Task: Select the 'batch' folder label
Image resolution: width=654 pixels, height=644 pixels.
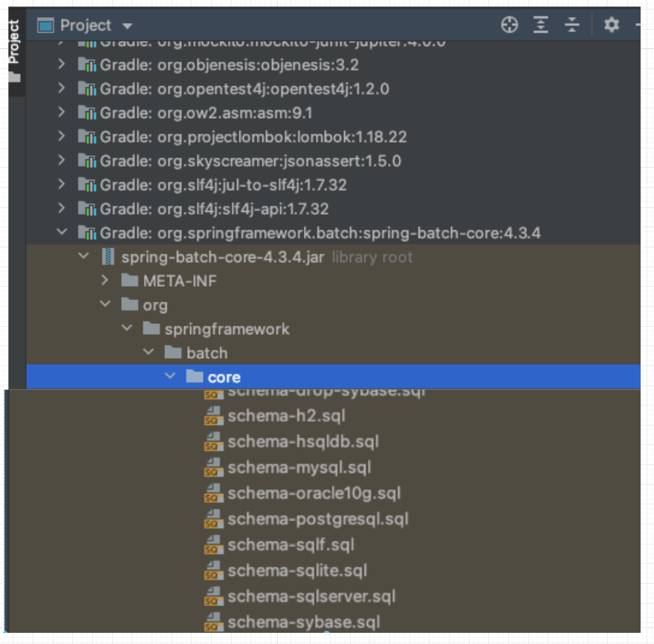Action: click(207, 353)
